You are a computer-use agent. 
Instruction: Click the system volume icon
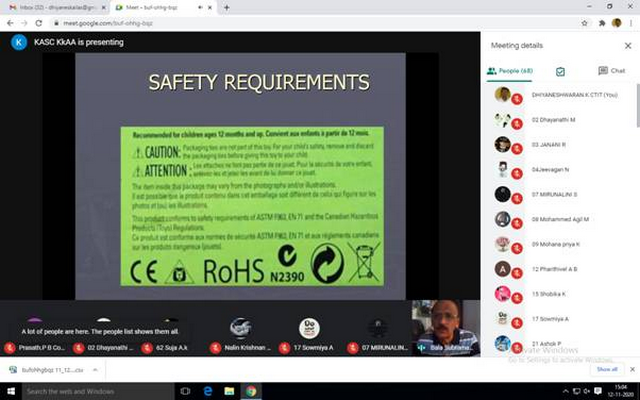coord(587,391)
